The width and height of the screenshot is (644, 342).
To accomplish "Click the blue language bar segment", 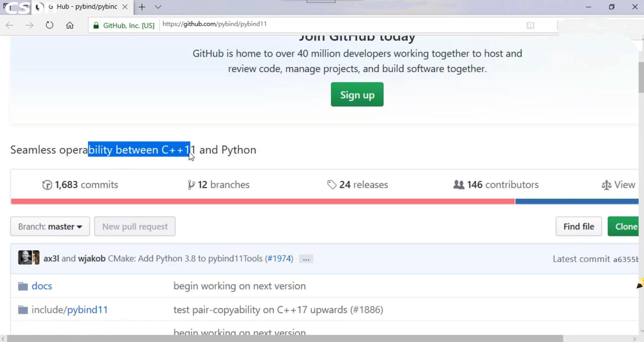I will (x=577, y=201).
